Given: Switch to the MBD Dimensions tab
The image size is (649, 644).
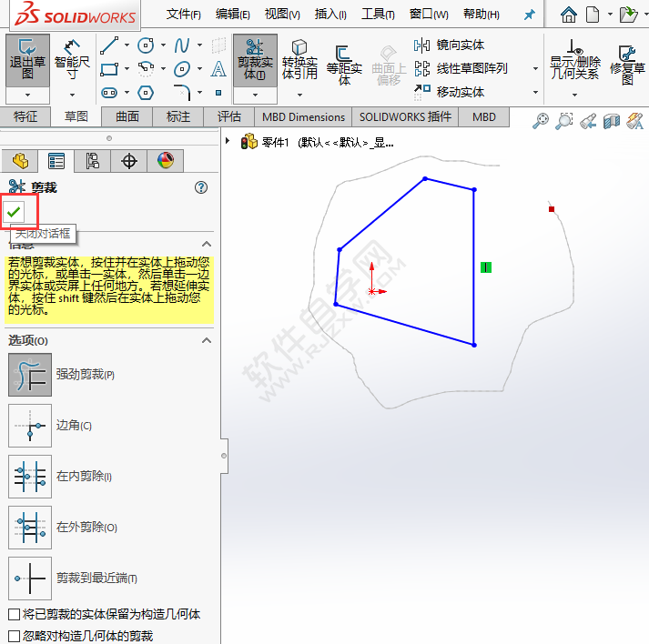Looking at the screenshot, I should click(303, 117).
